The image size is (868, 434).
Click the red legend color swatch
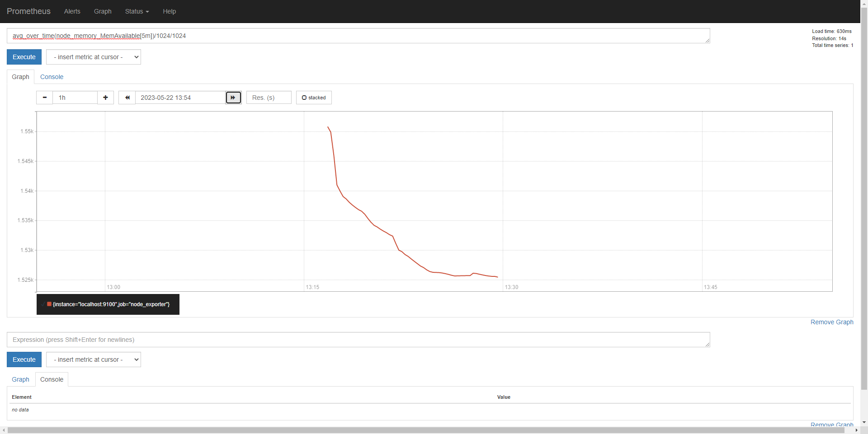49,304
